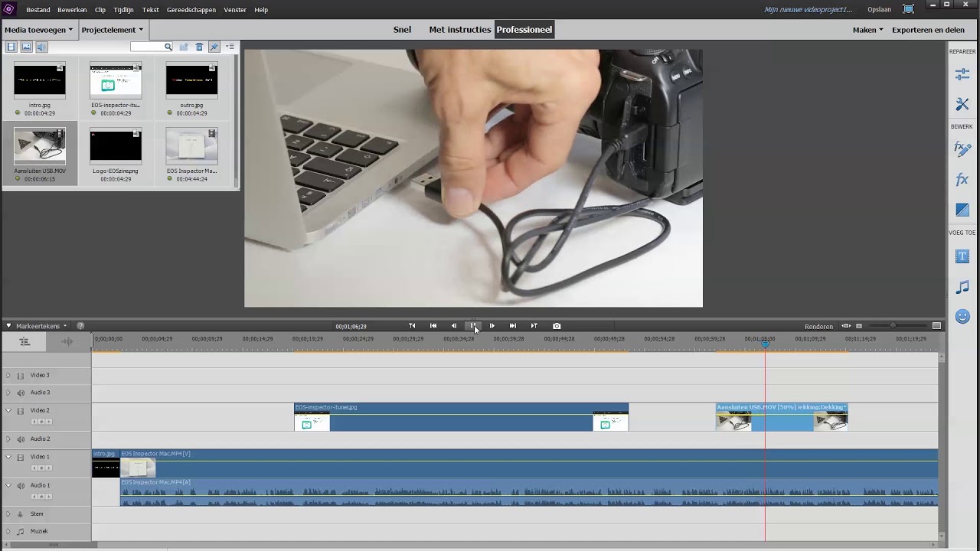Open the Tijdlijn menu

pyautogui.click(x=123, y=10)
